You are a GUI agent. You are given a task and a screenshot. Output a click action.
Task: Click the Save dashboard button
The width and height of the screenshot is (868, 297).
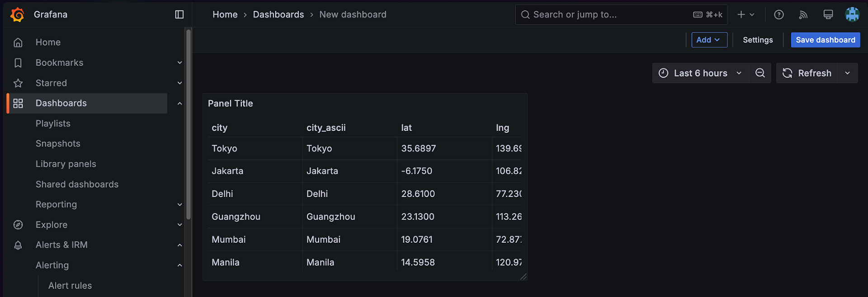pyautogui.click(x=825, y=40)
